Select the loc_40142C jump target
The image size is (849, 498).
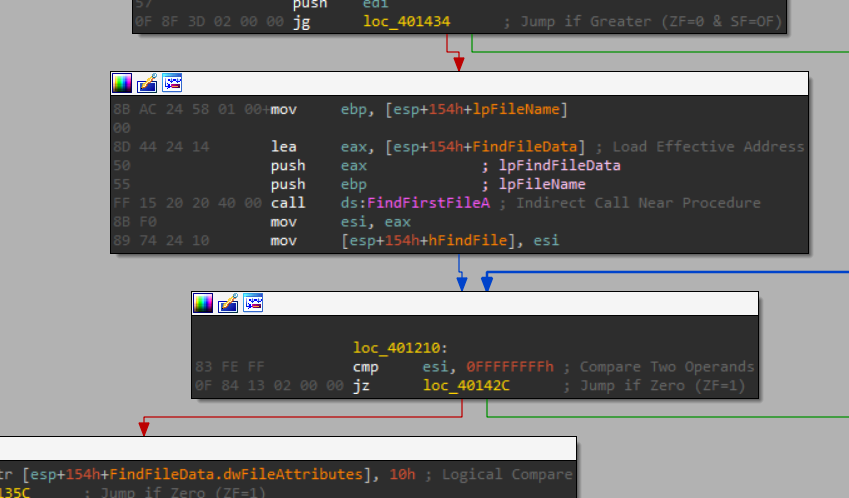coord(466,386)
